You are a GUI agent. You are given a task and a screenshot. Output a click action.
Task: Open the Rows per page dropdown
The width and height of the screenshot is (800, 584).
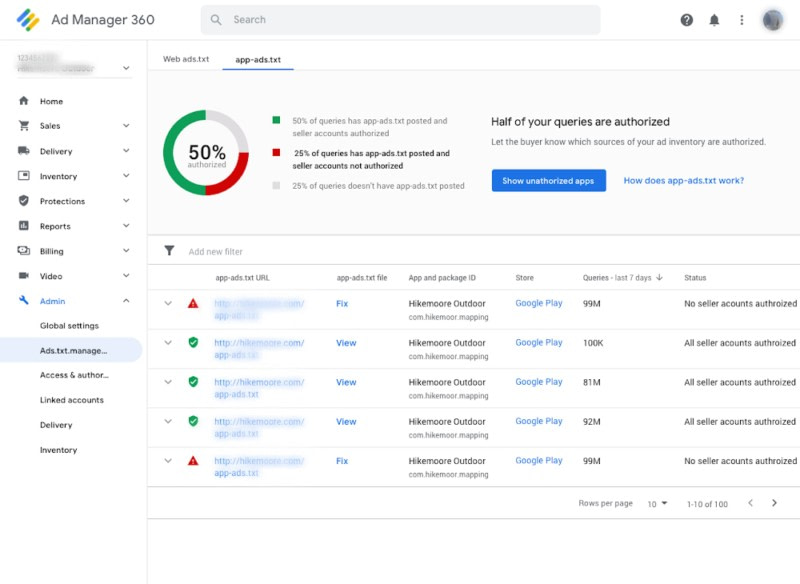(657, 504)
